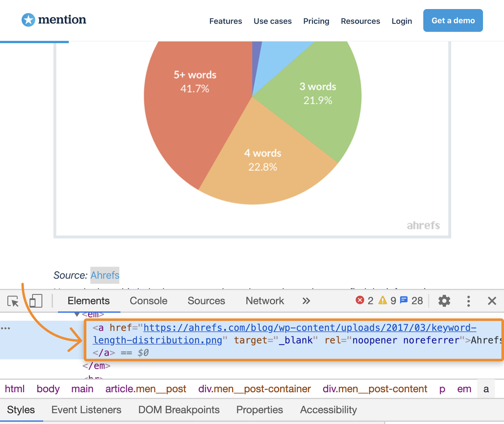Expand more DevTools tabs chevron
This screenshot has height=424, width=504.
(306, 301)
